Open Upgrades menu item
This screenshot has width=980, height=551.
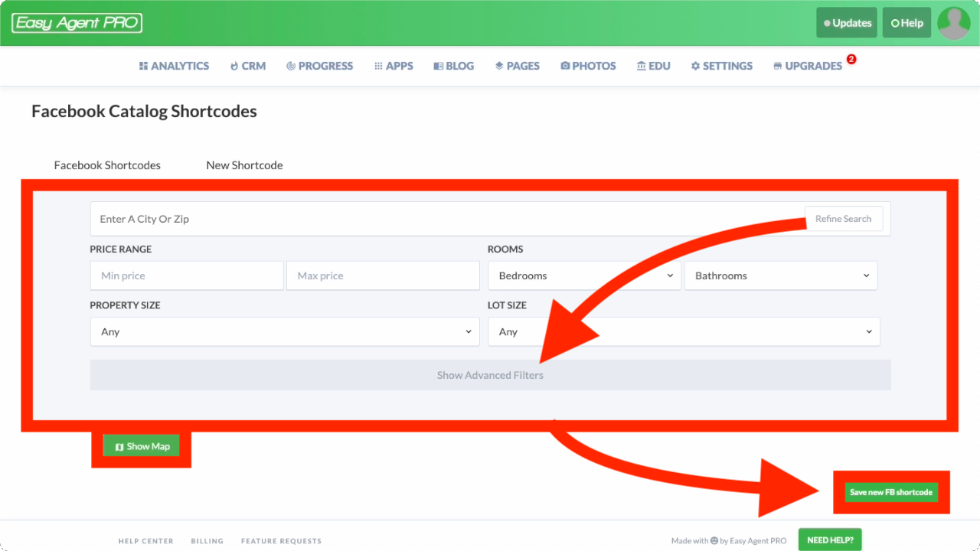point(808,66)
